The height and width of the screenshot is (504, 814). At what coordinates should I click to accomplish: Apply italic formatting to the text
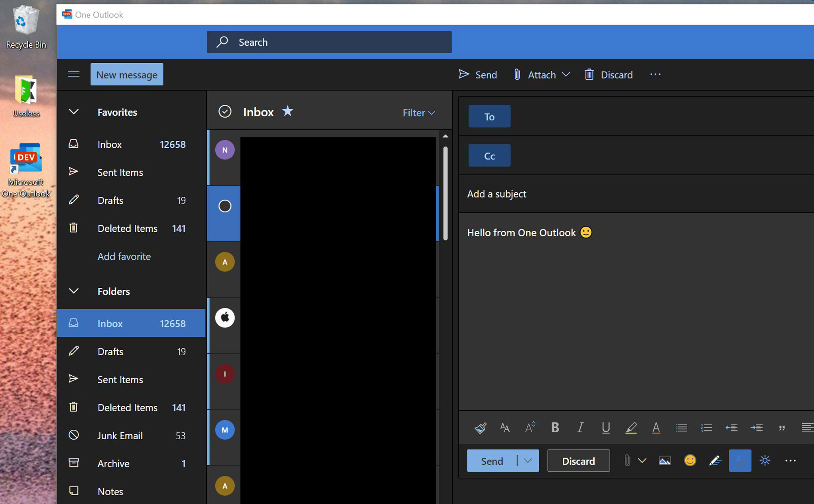click(x=580, y=428)
